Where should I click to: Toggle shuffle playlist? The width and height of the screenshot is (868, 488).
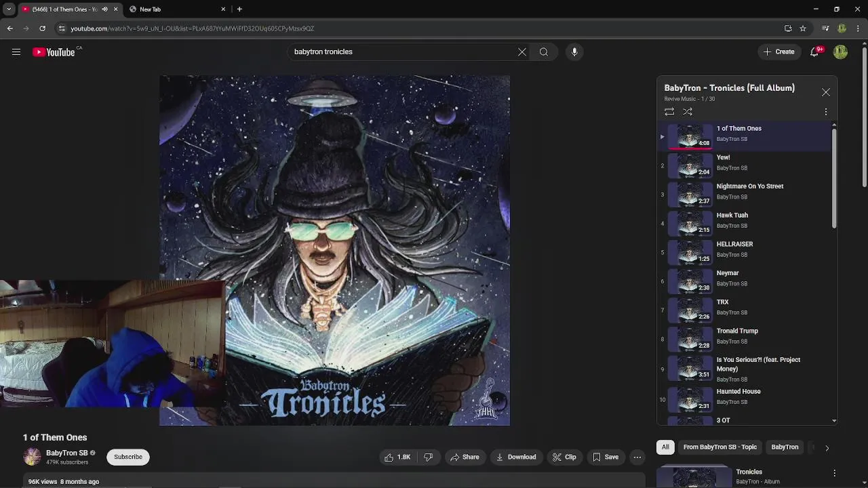(687, 112)
